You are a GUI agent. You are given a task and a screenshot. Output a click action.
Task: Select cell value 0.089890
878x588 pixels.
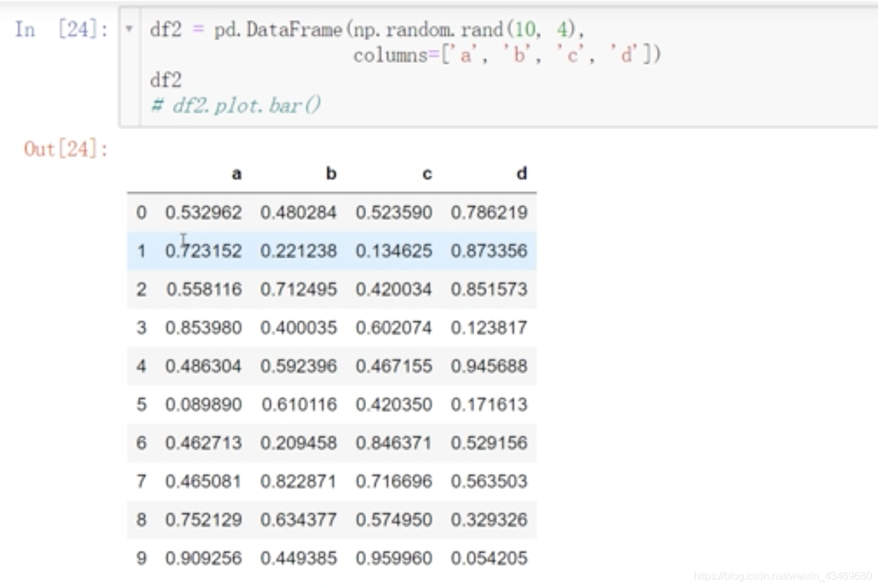click(204, 405)
